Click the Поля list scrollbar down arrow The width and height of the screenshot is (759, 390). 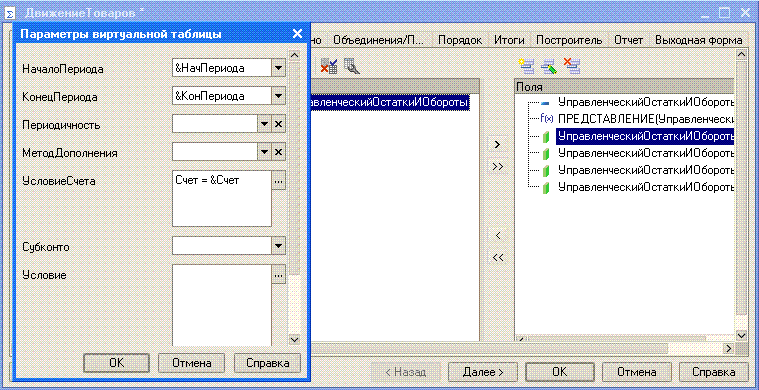click(741, 334)
